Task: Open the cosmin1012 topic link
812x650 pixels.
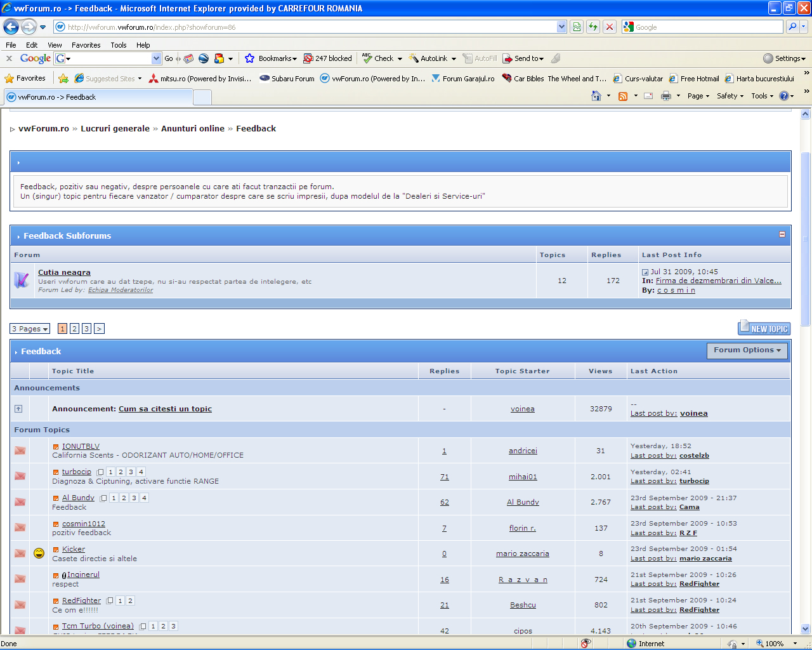Action: [x=84, y=524]
